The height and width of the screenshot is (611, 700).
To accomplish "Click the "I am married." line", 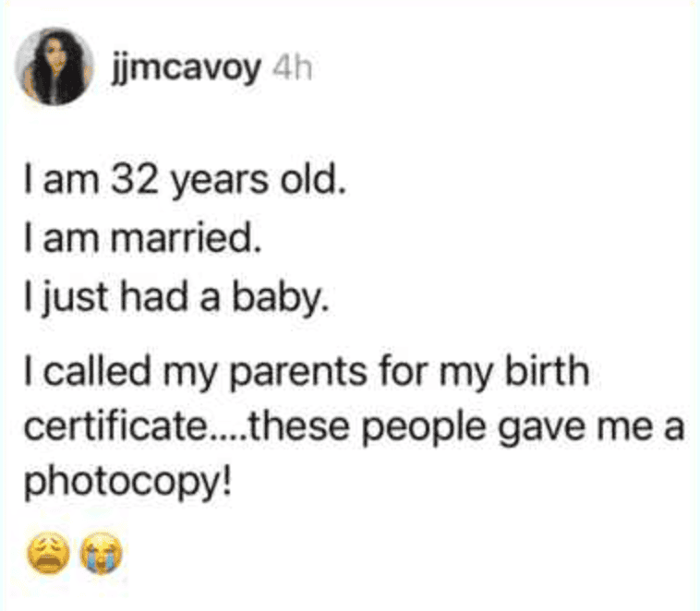I will click(139, 239).
